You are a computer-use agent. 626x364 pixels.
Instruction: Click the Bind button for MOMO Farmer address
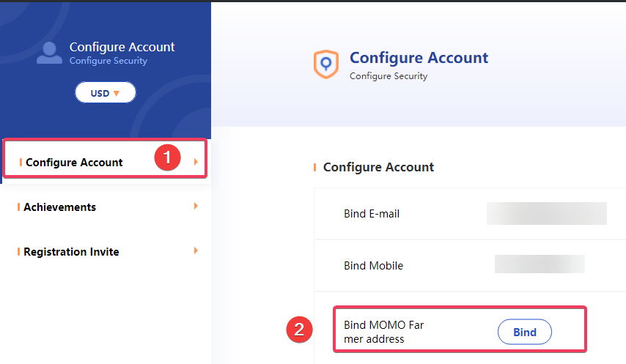(525, 332)
